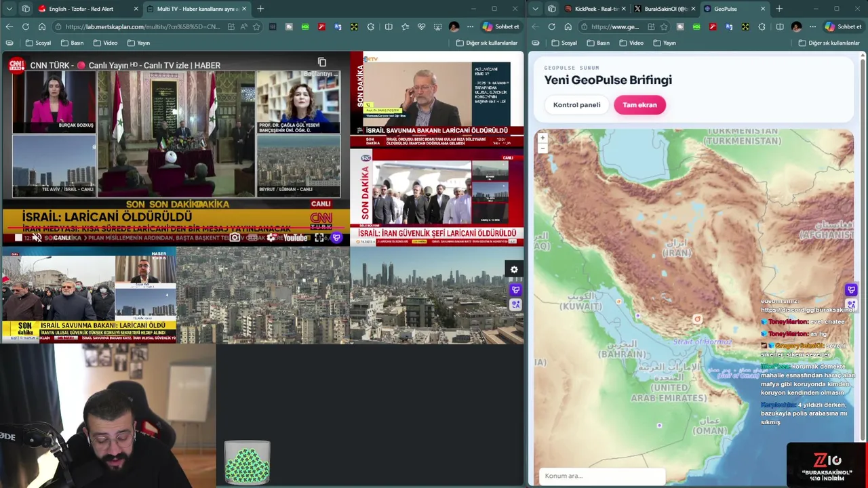Screen dimensions: 868x488
Task: Add GeoPulse page to favorites
Action: 664,26
